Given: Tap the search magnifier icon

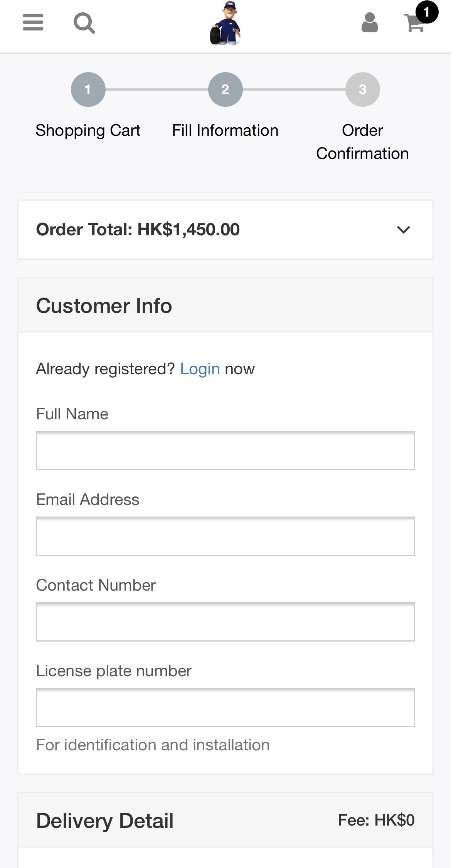Looking at the screenshot, I should tap(84, 23).
